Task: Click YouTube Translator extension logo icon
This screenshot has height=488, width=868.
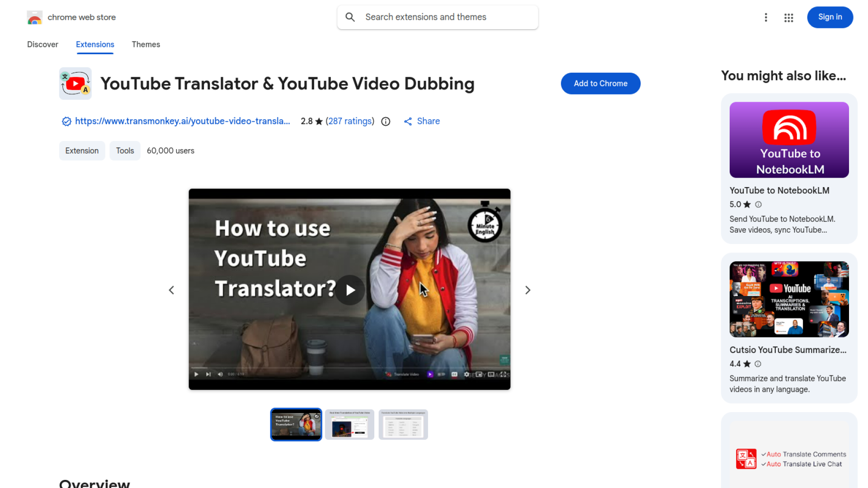Action: pos(75,84)
